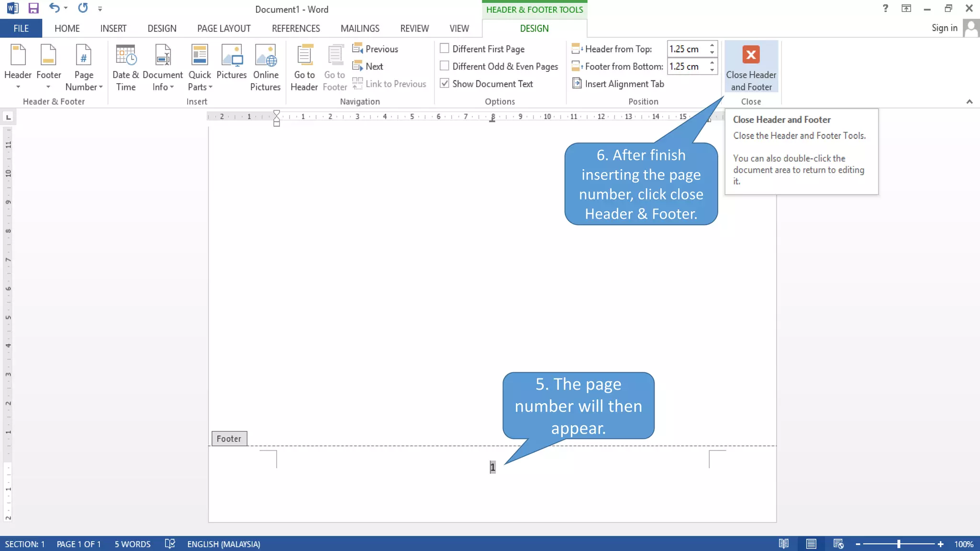This screenshot has width=980, height=551.
Task: Open the REVIEW tab
Action: click(x=414, y=28)
